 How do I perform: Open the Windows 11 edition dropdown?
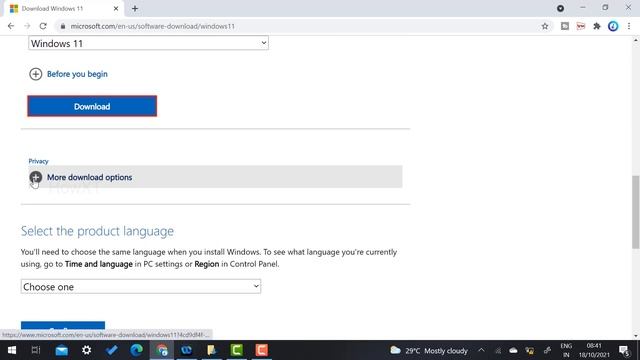point(148,43)
